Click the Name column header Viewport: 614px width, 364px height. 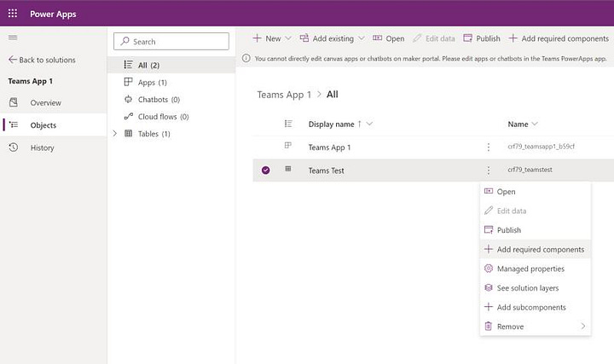pos(518,124)
